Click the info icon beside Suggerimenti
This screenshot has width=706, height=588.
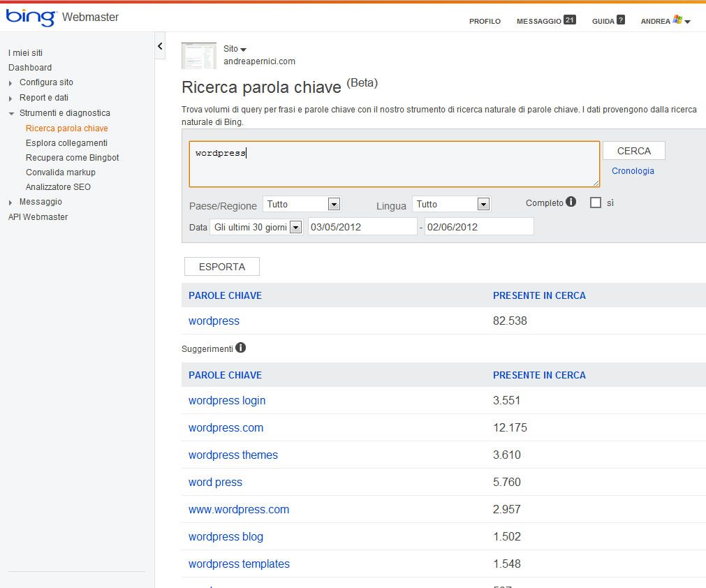coord(240,348)
